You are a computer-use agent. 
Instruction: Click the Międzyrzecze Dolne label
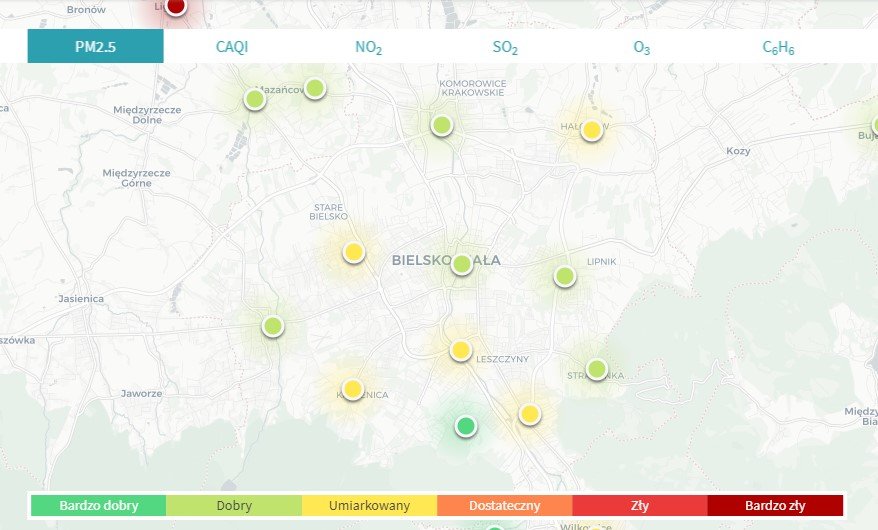(147, 115)
